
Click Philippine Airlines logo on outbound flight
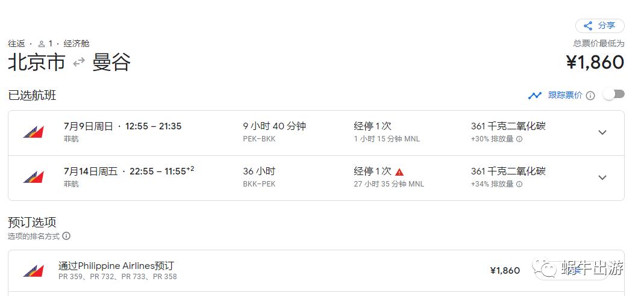click(34, 132)
